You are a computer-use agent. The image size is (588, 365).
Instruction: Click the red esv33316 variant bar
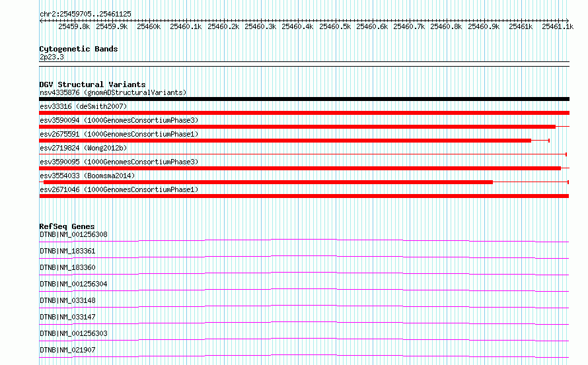[304, 113]
